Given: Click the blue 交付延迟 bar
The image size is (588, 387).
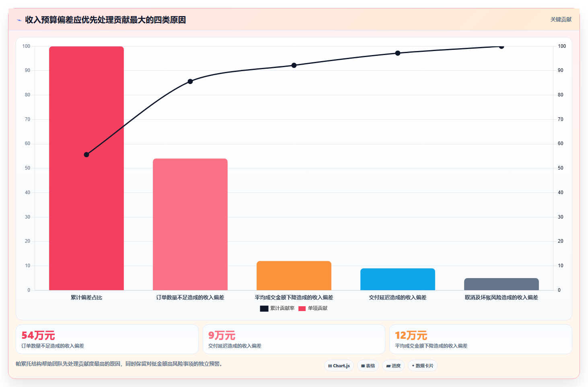Looking at the screenshot, I should [x=398, y=279].
